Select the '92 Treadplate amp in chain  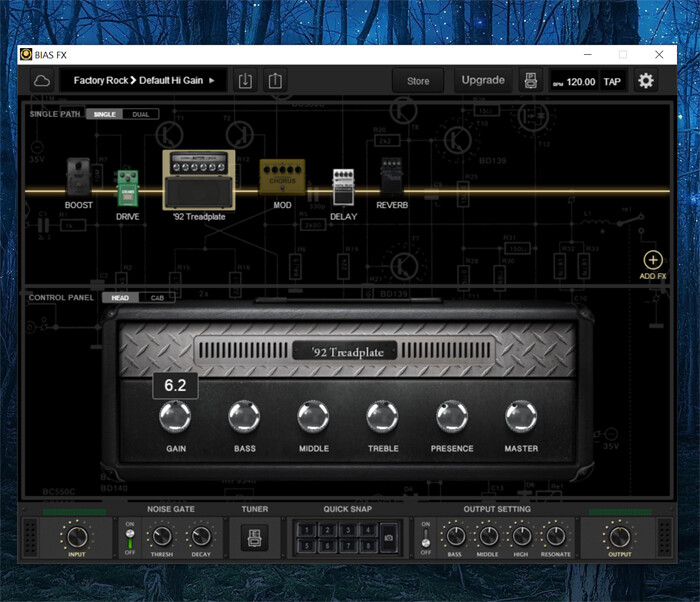pyautogui.click(x=199, y=180)
